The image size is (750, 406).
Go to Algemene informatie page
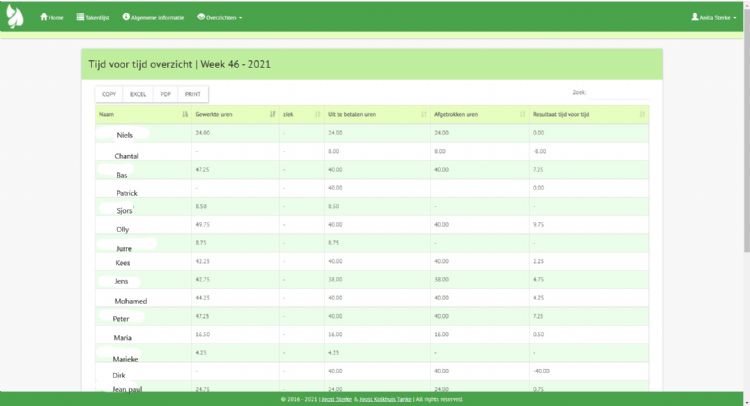[x=157, y=17]
